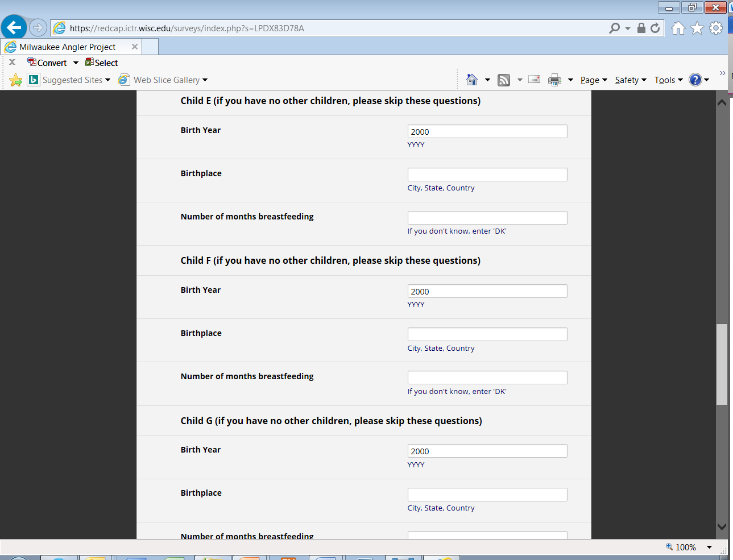Expand the zoom level dropdown arrow
Screen dimensions: 733x560
click(x=709, y=547)
